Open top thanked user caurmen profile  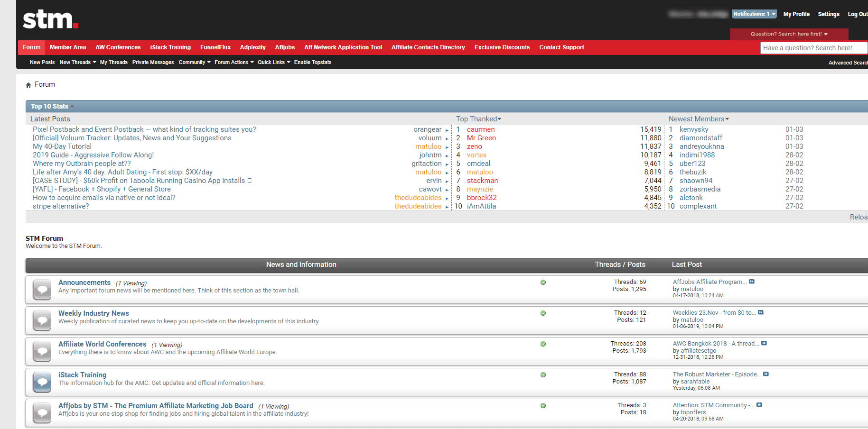tap(481, 129)
